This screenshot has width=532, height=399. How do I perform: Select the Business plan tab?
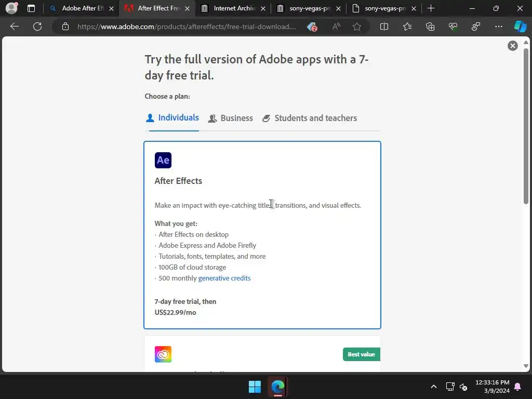pyautogui.click(x=230, y=118)
